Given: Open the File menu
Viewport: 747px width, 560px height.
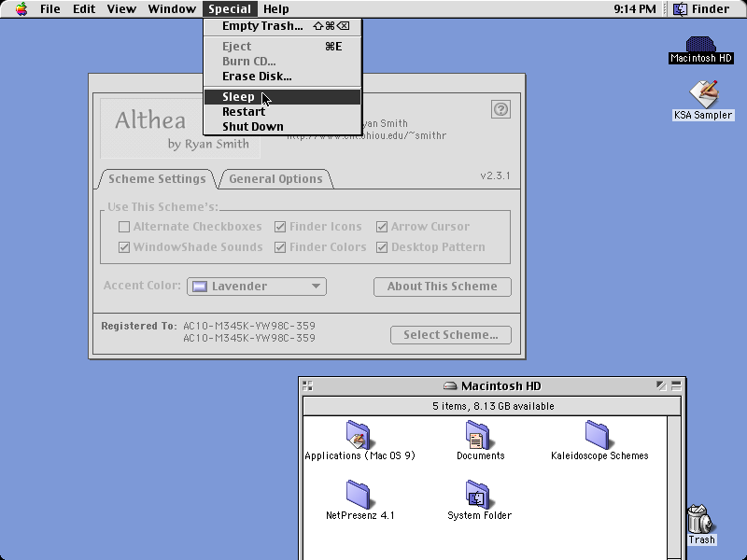Looking at the screenshot, I should pos(50,9).
